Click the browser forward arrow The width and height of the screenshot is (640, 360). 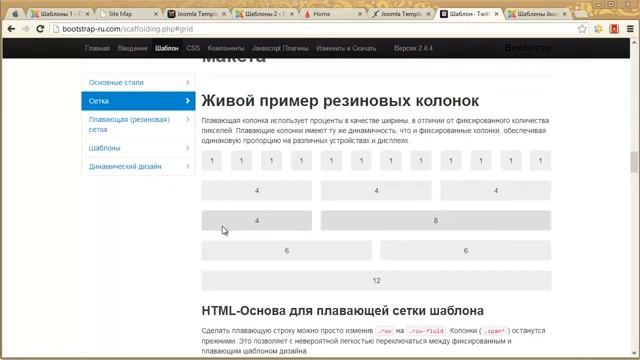point(26,29)
